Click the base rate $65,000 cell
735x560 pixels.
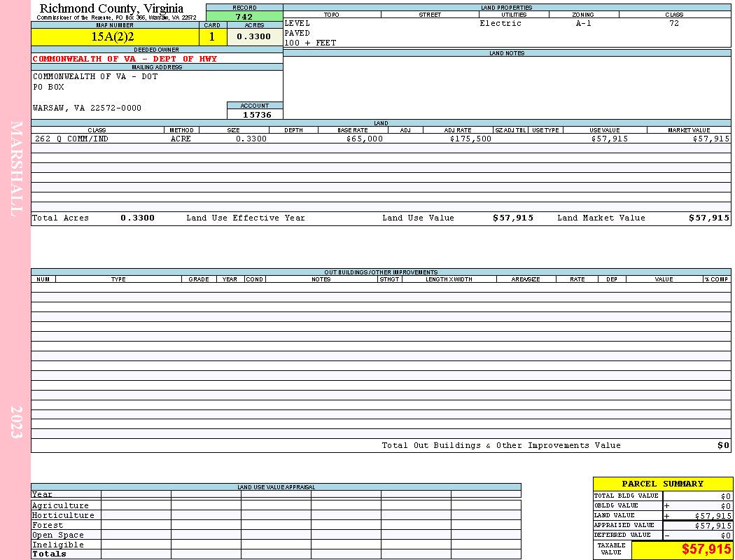(x=365, y=139)
